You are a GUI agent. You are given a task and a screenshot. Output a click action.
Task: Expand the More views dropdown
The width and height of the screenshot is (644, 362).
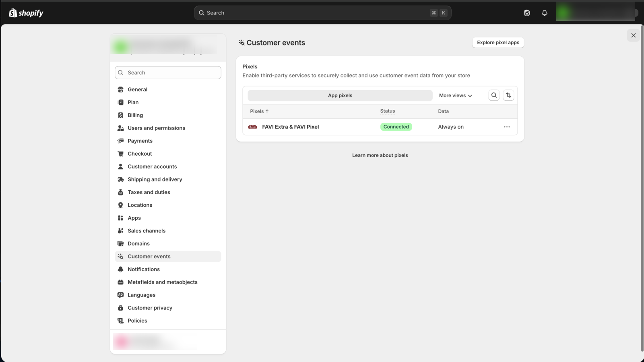(456, 95)
